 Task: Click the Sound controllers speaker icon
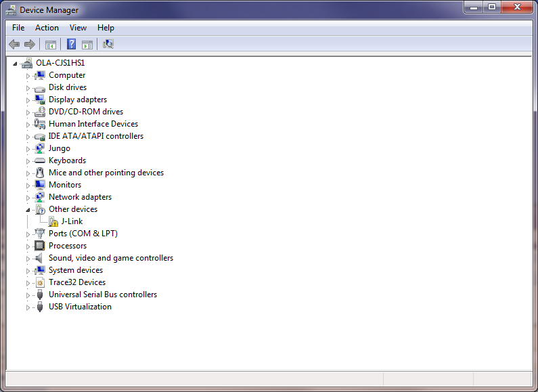pos(39,258)
